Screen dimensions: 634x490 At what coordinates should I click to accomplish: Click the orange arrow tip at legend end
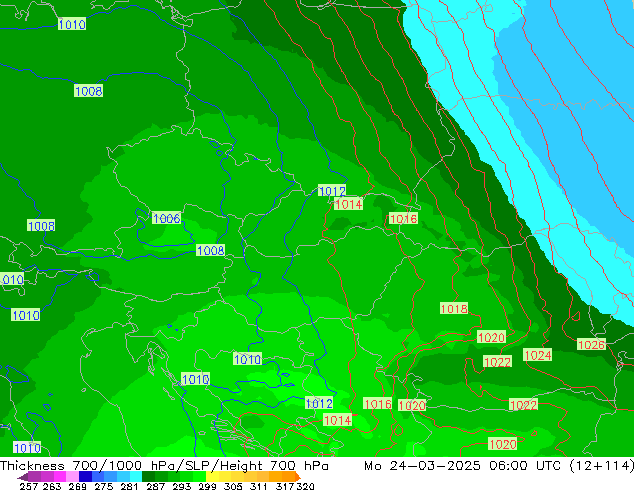(x=298, y=477)
